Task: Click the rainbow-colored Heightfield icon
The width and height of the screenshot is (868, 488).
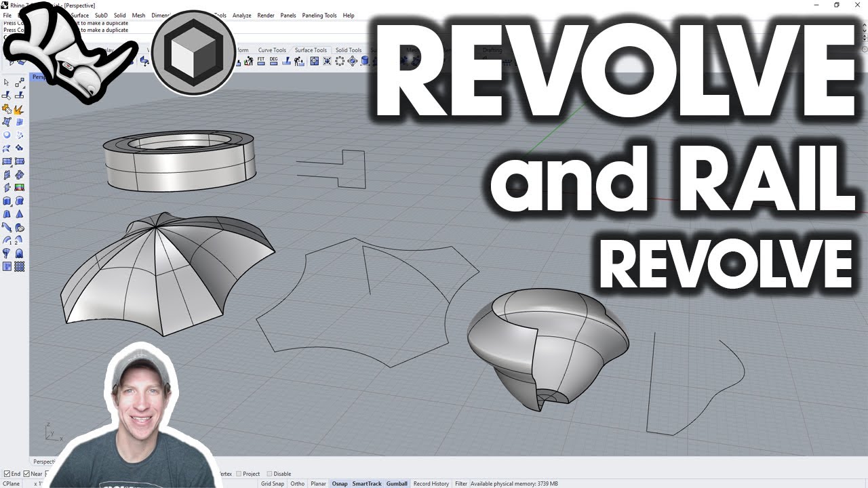Action: tap(20, 186)
